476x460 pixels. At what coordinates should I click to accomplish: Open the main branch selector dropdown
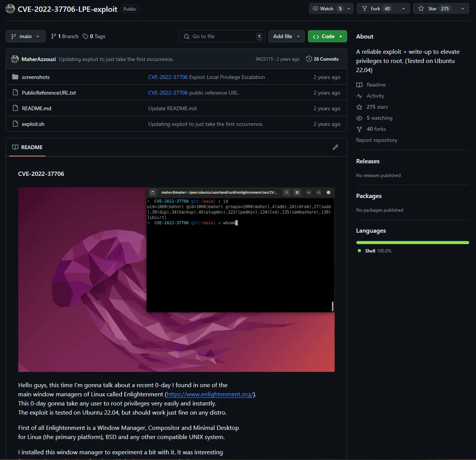tap(26, 36)
